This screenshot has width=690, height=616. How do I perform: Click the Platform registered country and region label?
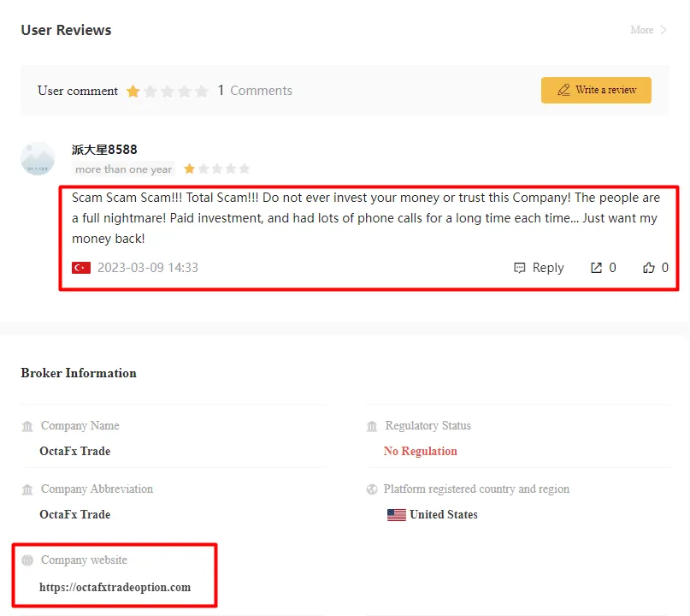pyautogui.click(x=476, y=489)
